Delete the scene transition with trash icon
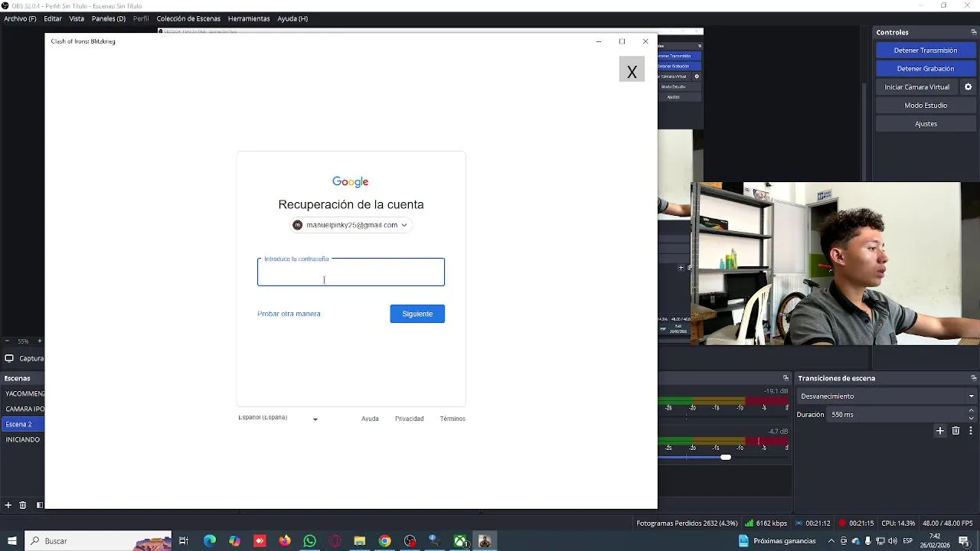Screen dimensions: 980x551 955,431
